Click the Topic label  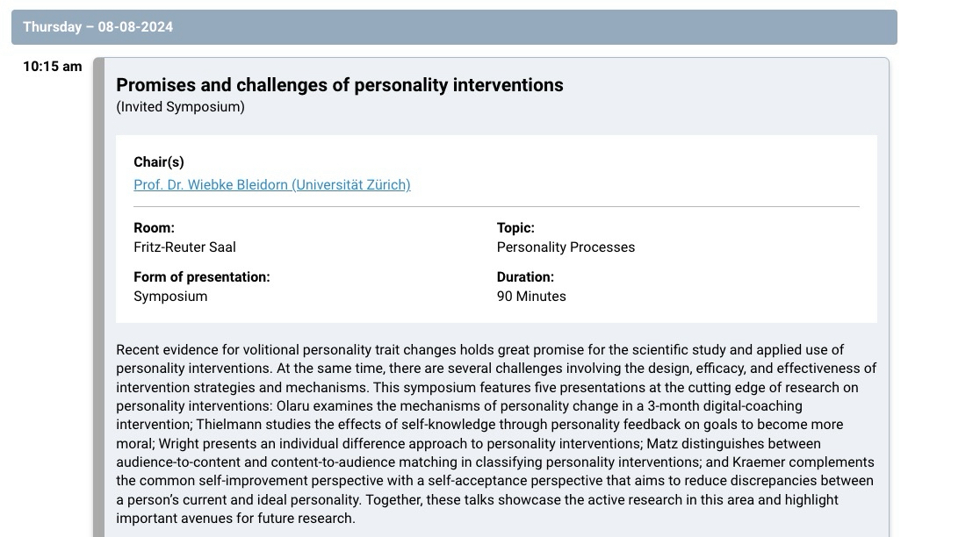click(x=515, y=227)
